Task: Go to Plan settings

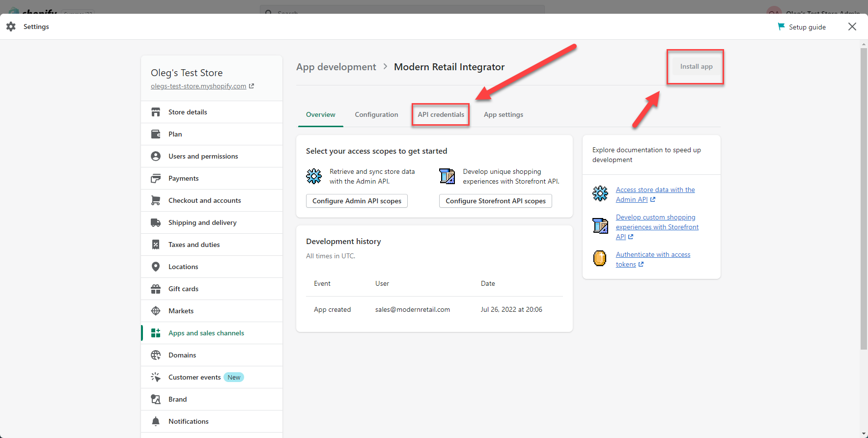Action: (x=212, y=134)
